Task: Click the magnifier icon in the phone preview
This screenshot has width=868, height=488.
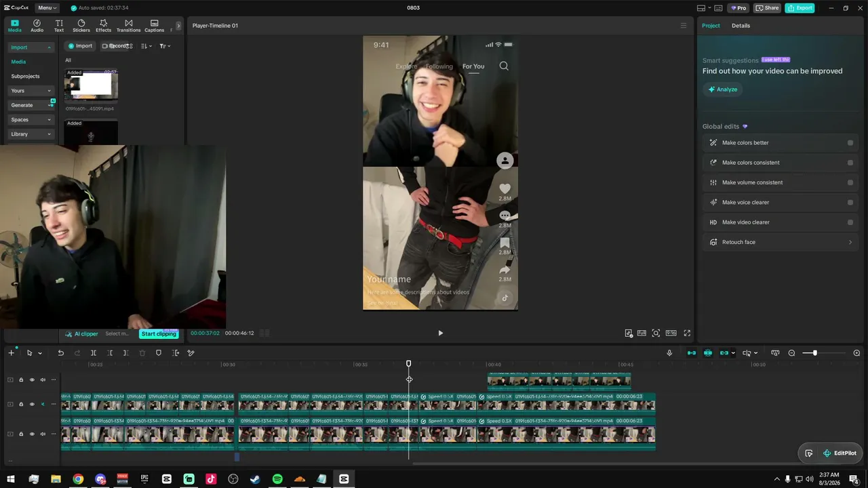Action: coord(504,66)
